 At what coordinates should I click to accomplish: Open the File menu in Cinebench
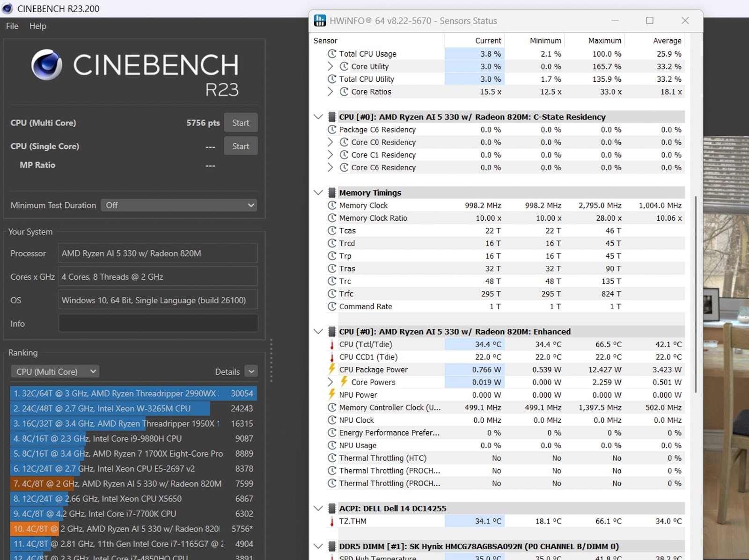12,26
